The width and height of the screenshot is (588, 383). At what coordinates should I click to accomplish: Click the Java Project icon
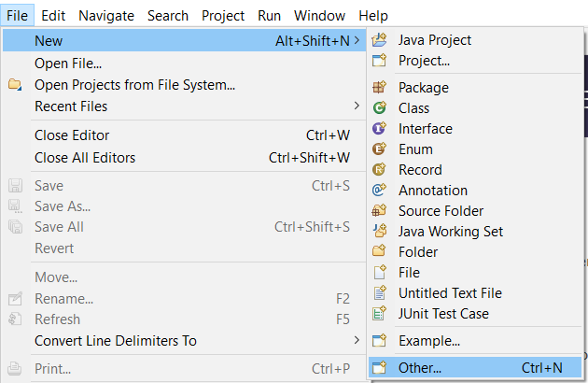[x=379, y=40]
